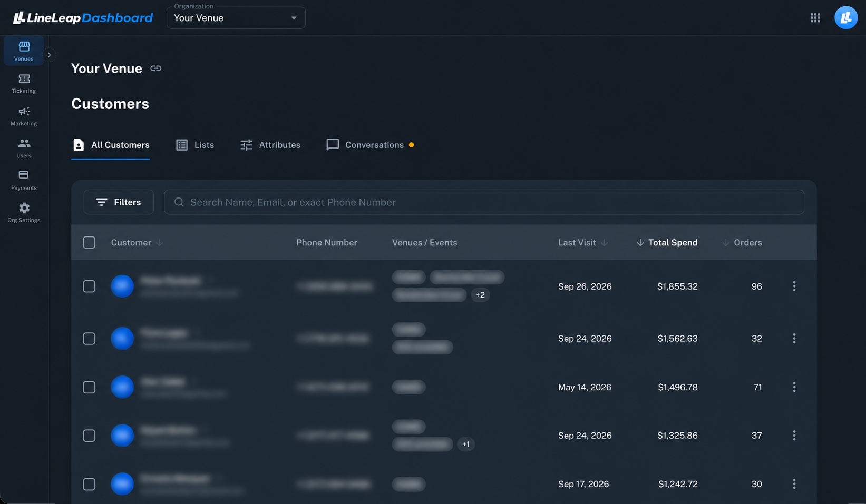The height and width of the screenshot is (504, 866).
Task: Select the customer with 32 orders
Action: click(89, 338)
